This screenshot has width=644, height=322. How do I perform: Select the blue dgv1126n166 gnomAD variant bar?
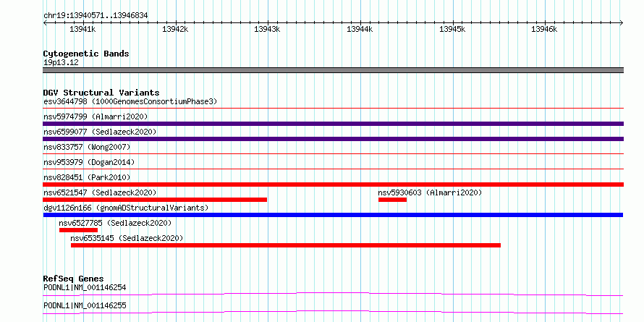(x=333, y=215)
